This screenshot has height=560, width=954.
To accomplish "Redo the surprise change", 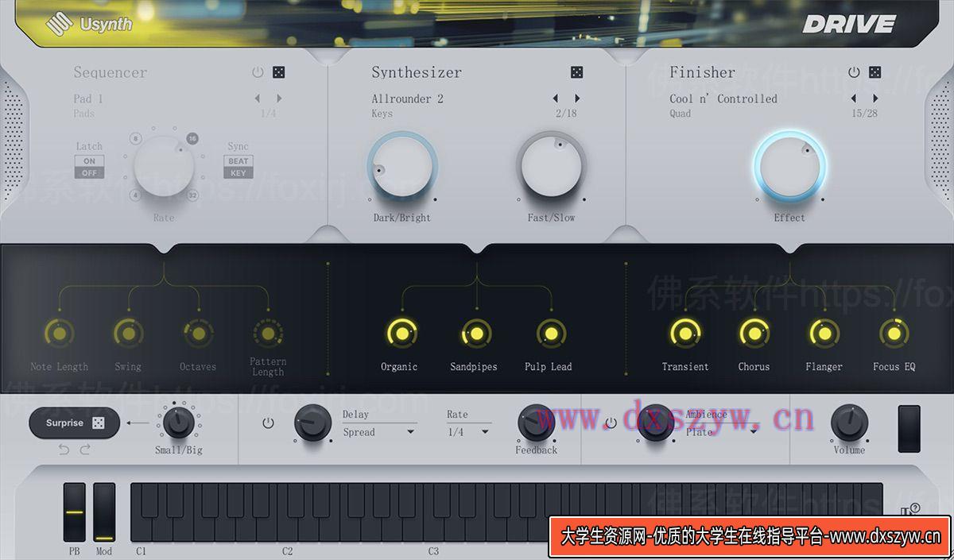I will (85, 450).
